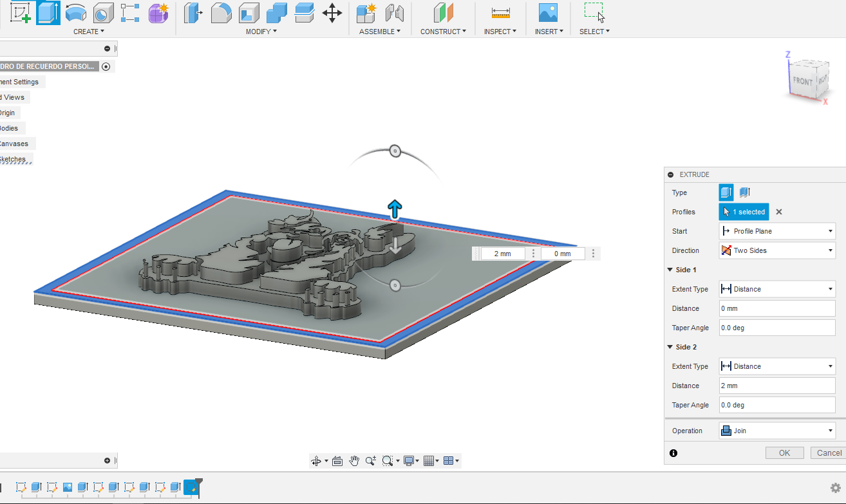Image resolution: width=846 pixels, height=504 pixels.
Task: Open the Side 1 Extent Type dropdown
Action: tap(777, 289)
